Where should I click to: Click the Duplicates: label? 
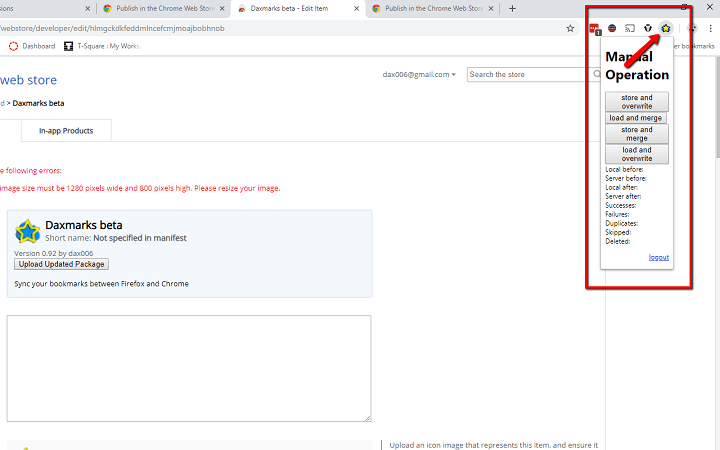pyautogui.click(x=622, y=223)
